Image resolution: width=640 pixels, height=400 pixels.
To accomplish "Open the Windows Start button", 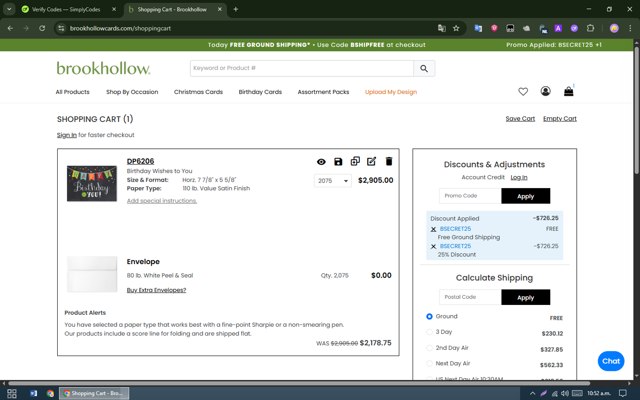I will (x=12, y=393).
